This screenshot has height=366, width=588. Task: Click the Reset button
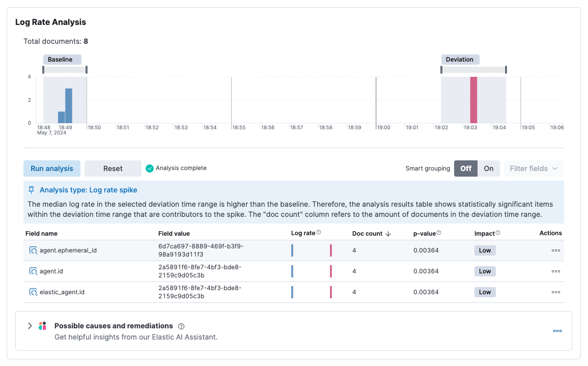[113, 168]
